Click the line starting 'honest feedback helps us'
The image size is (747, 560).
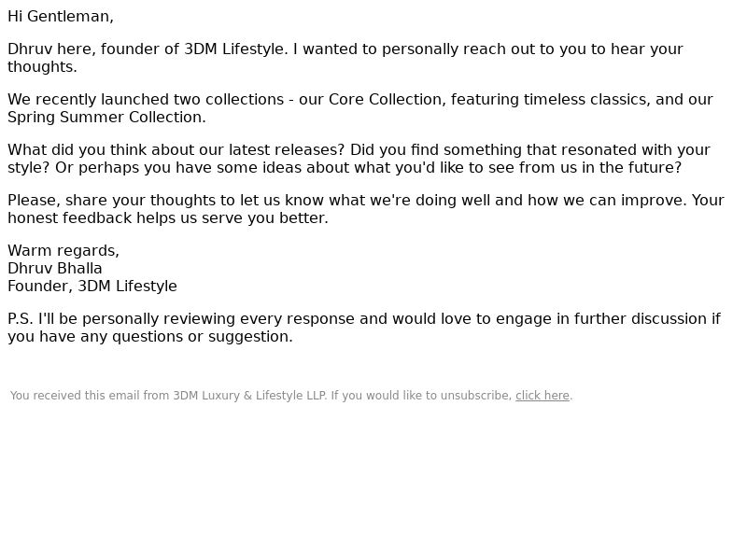[168, 218]
